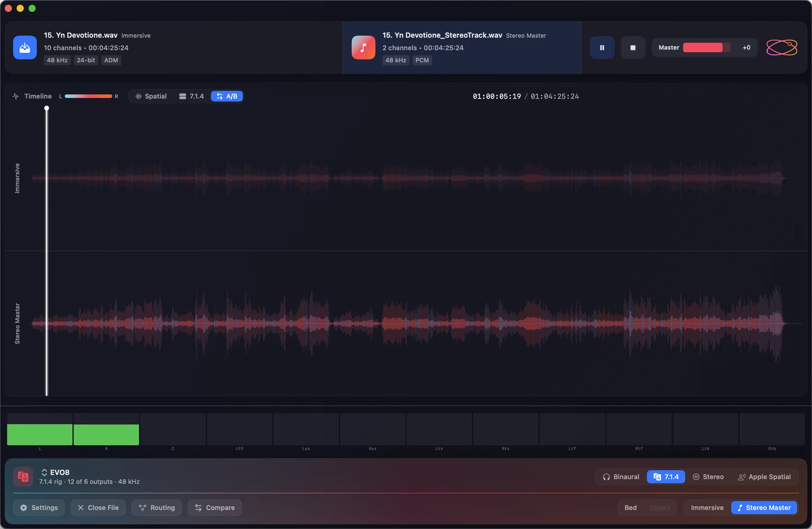
Task: Click the 48 kHz badge of Stereo Master file
Action: pyautogui.click(x=396, y=60)
